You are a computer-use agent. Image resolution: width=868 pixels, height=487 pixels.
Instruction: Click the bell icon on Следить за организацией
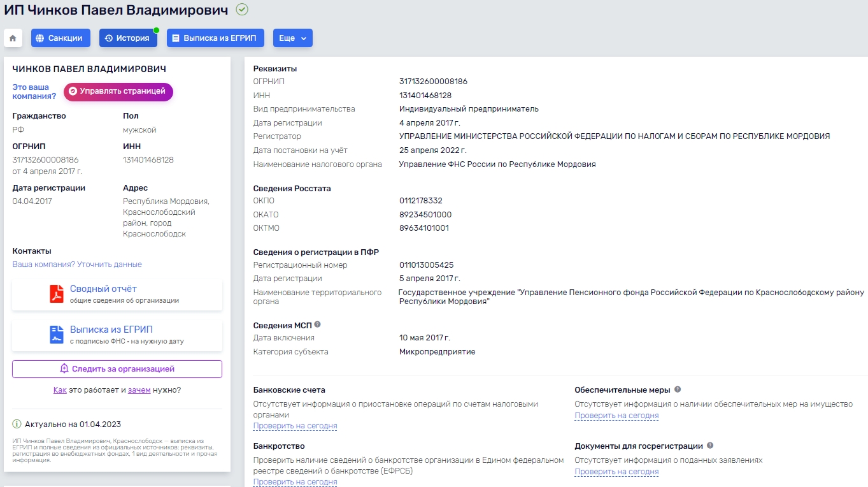click(64, 368)
